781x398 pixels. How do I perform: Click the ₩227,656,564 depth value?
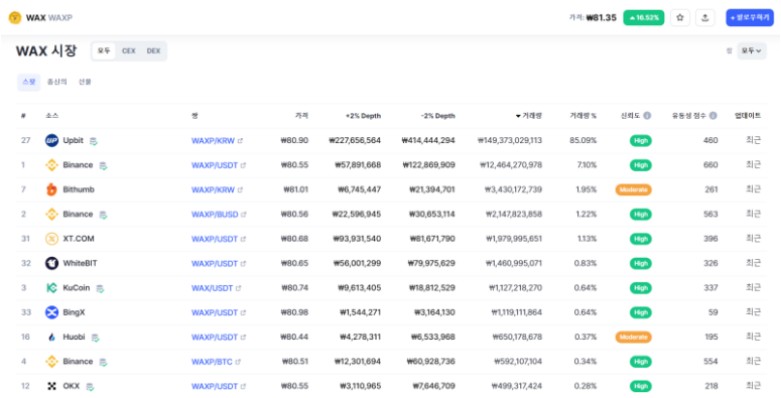355,140
